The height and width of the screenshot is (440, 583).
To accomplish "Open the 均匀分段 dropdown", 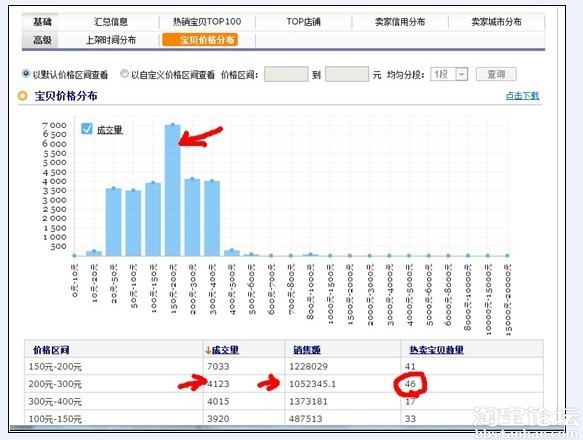I will coord(449,74).
